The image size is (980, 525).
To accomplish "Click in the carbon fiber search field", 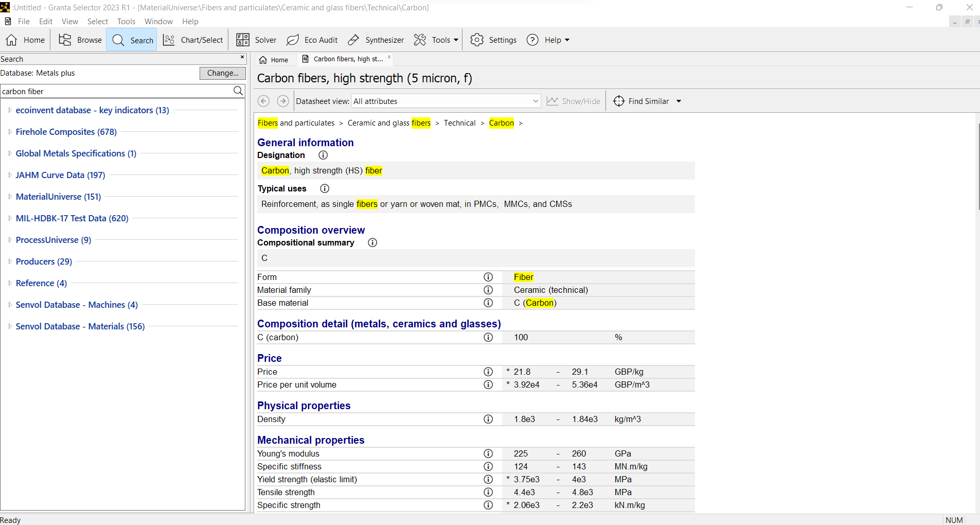I will [116, 91].
